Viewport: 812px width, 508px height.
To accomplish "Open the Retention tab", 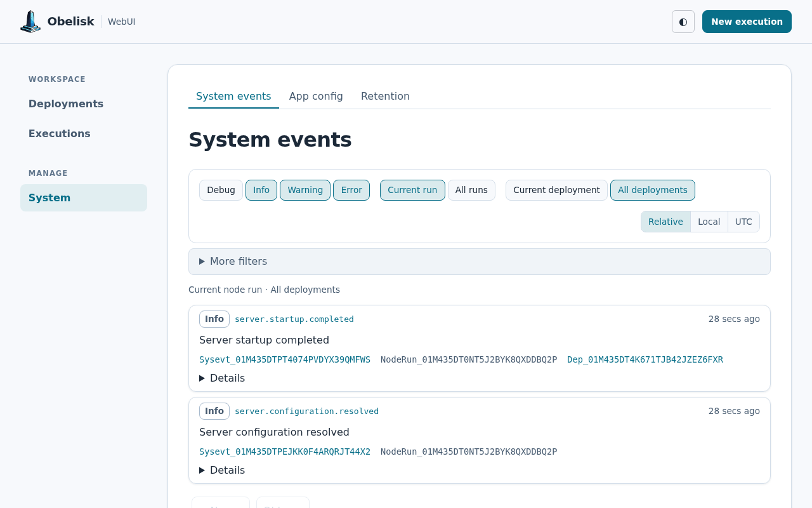I will (x=385, y=97).
